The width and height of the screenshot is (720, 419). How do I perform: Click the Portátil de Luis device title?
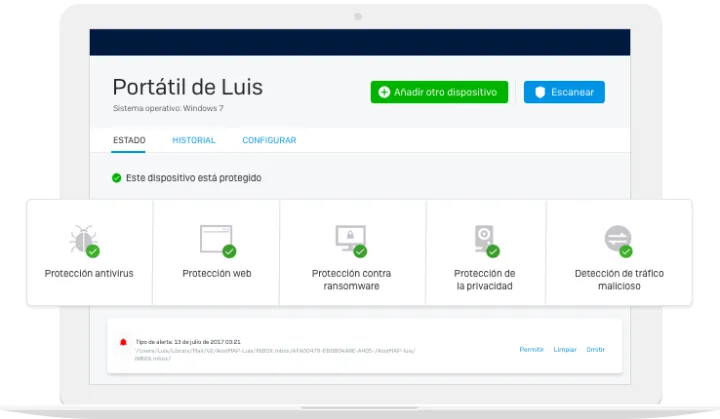point(188,86)
